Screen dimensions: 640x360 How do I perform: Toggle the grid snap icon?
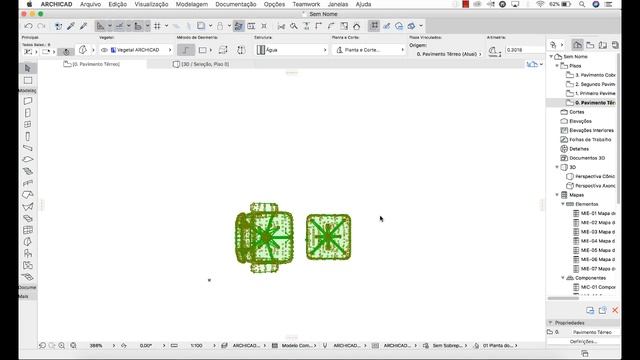coord(157,26)
